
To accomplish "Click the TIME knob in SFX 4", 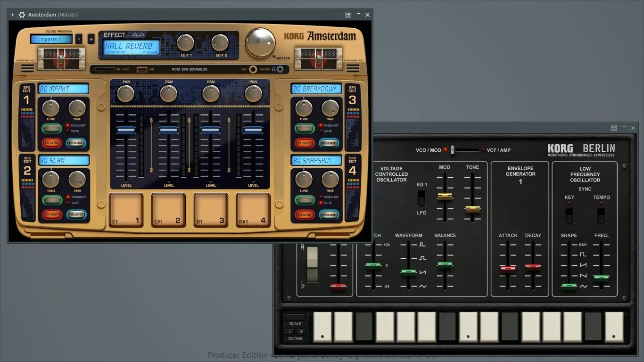I will tap(330, 179).
